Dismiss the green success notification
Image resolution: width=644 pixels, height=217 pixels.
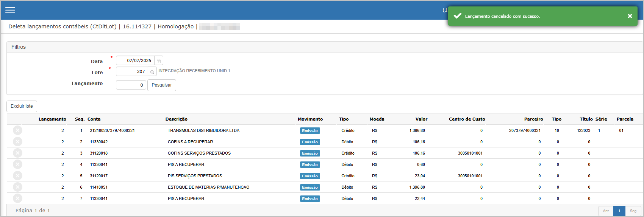pyautogui.click(x=630, y=16)
